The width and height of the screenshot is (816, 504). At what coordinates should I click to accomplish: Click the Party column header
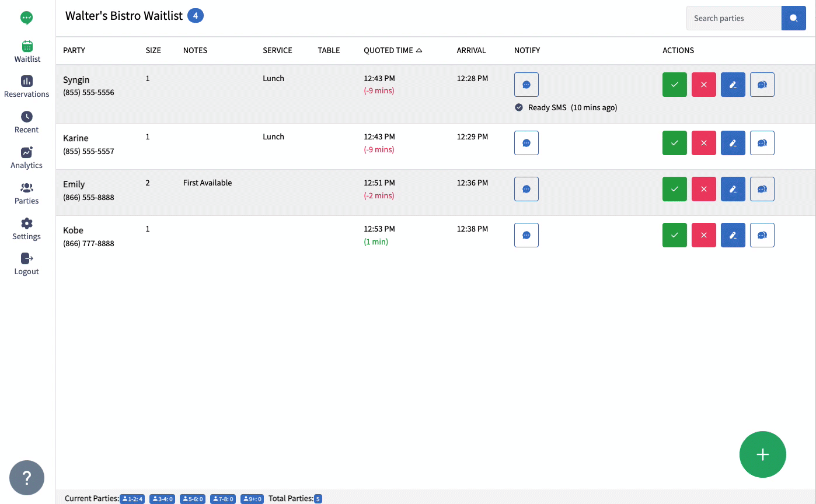[74, 51]
